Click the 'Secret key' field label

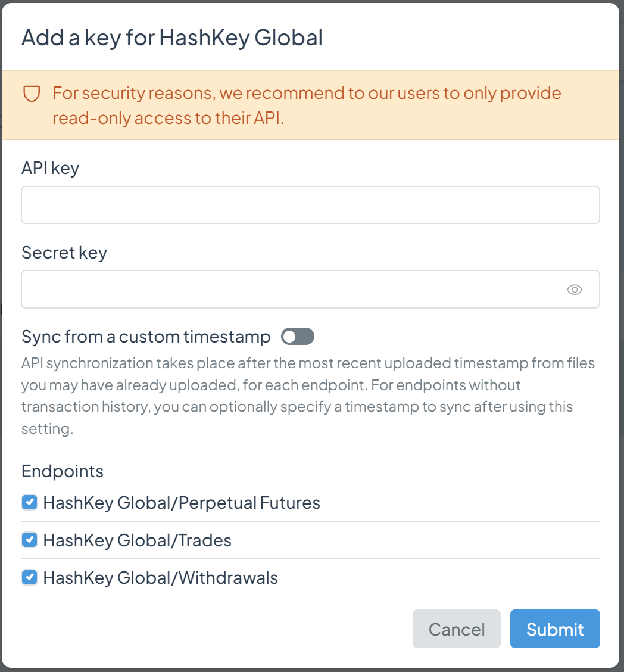[x=64, y=253]
